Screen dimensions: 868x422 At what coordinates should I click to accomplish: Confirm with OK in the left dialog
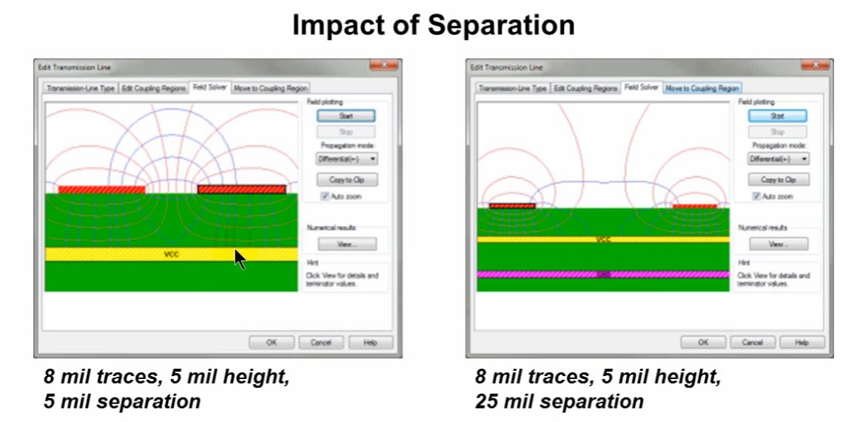271,343
